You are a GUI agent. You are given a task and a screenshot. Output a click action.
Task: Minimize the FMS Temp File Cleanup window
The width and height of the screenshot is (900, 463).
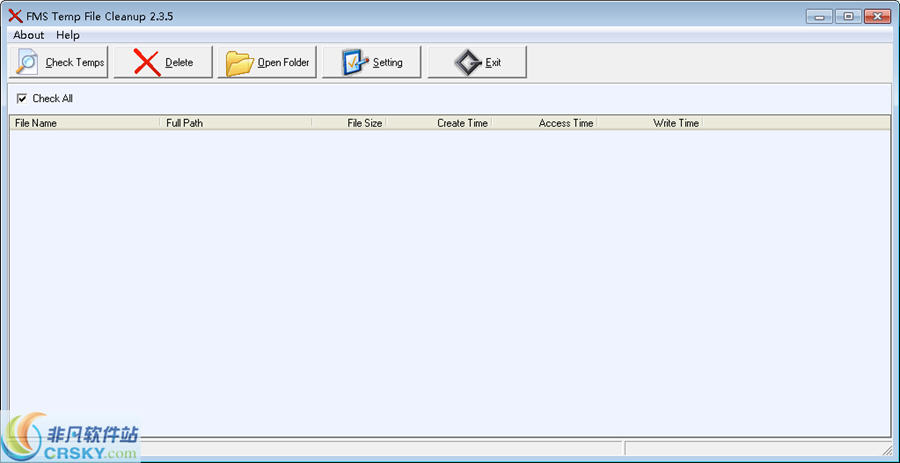click(x=819, y=17)
